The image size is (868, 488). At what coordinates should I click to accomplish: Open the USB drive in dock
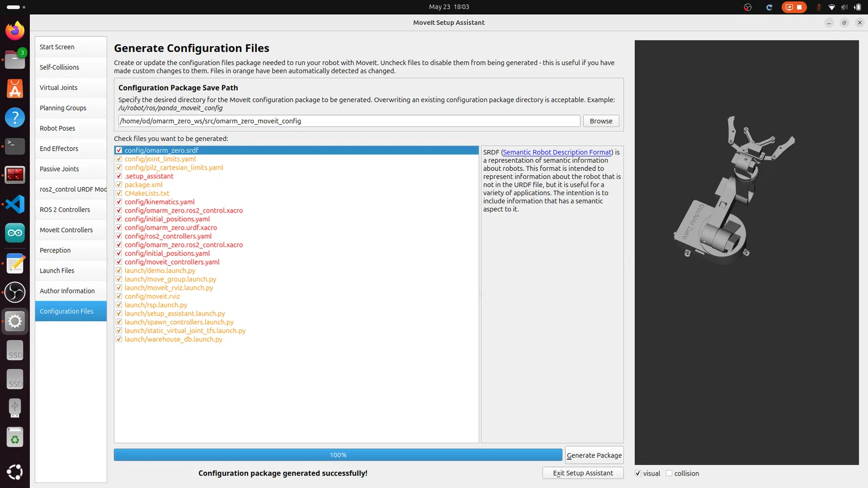(15, 408)
